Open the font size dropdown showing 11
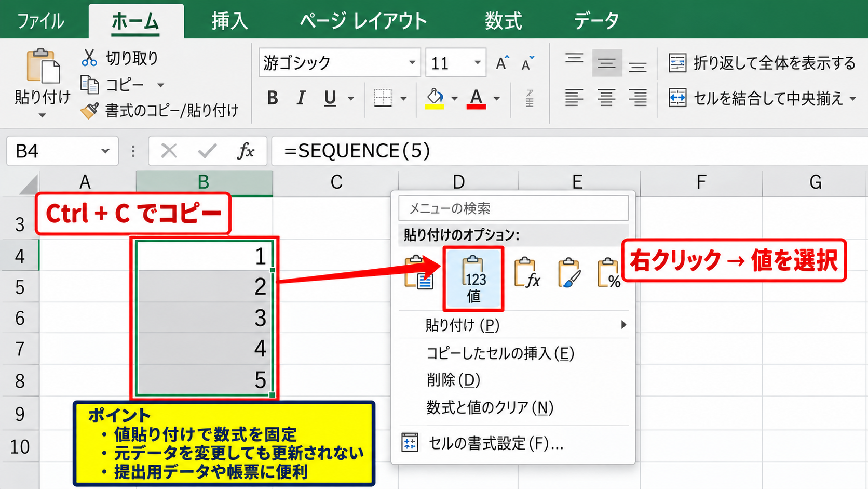The image size is (868, 489). click(478, 63)
